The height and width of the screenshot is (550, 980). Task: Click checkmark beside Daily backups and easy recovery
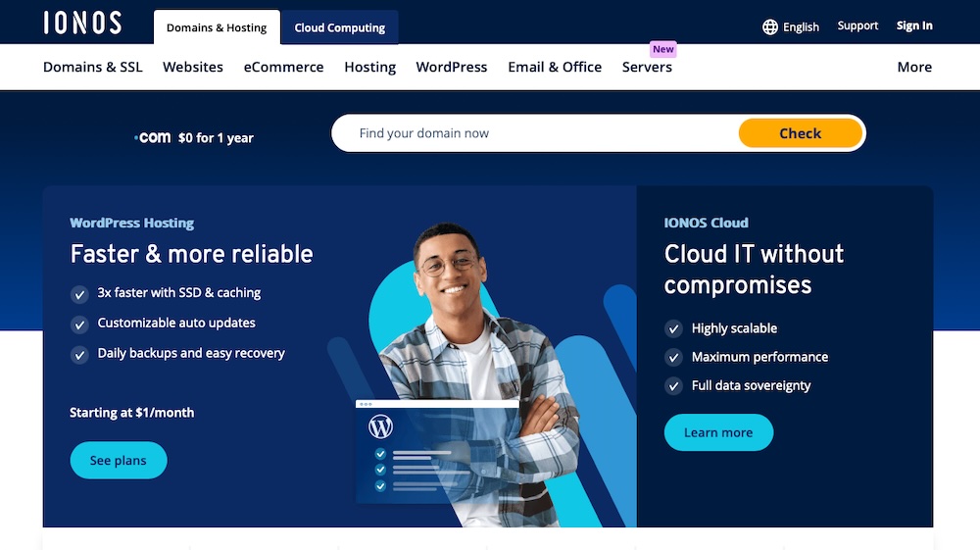(79, 354)
